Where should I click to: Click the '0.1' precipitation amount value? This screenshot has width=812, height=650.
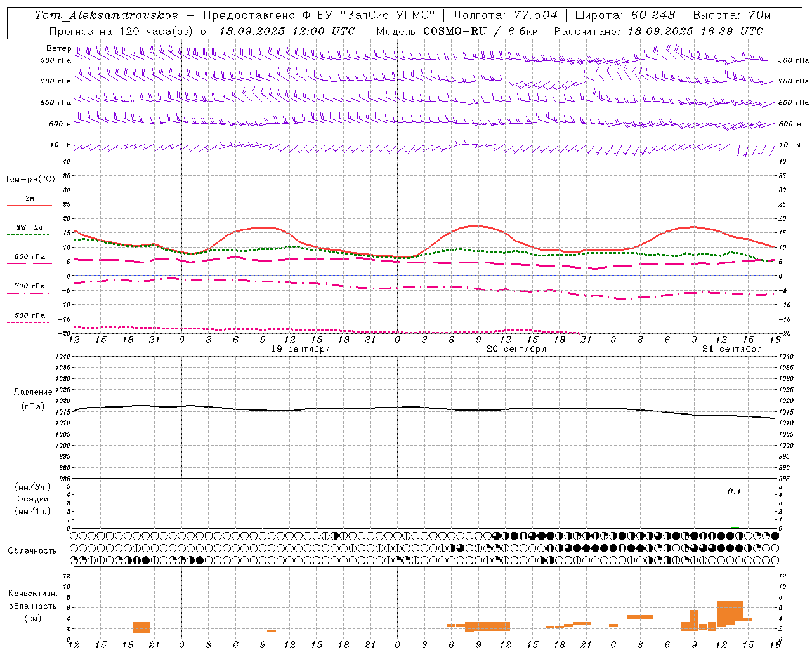[x=734, y=492]
